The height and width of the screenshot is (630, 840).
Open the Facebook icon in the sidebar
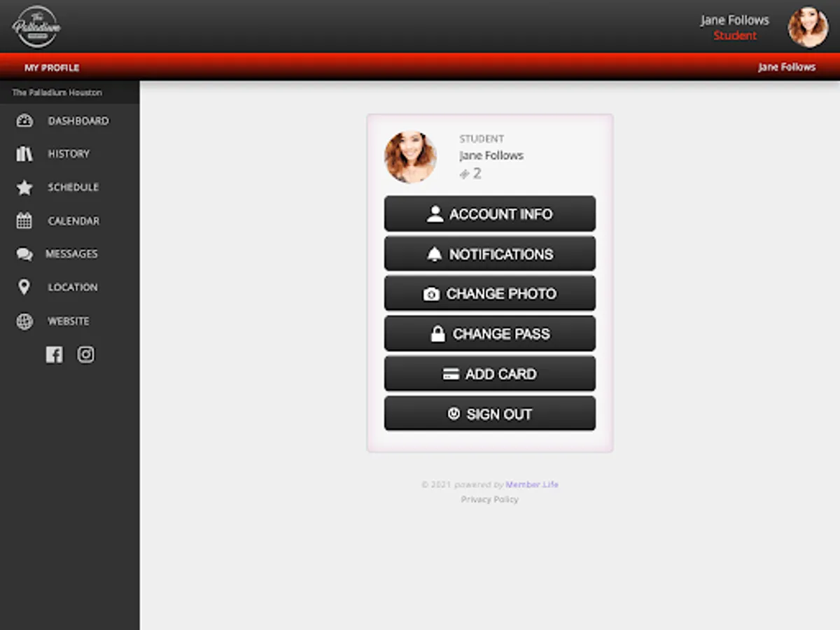54,355
